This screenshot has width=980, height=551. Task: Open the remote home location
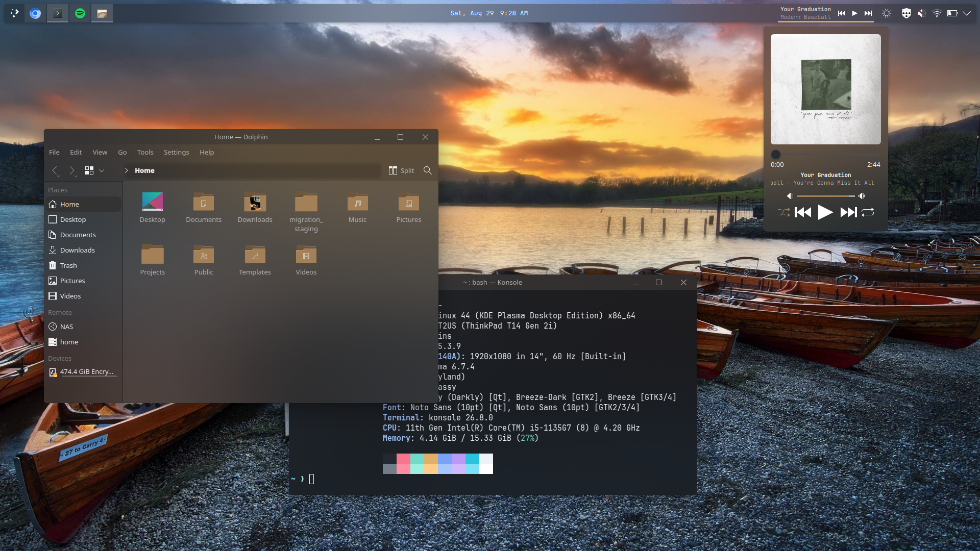click(84, 342)
